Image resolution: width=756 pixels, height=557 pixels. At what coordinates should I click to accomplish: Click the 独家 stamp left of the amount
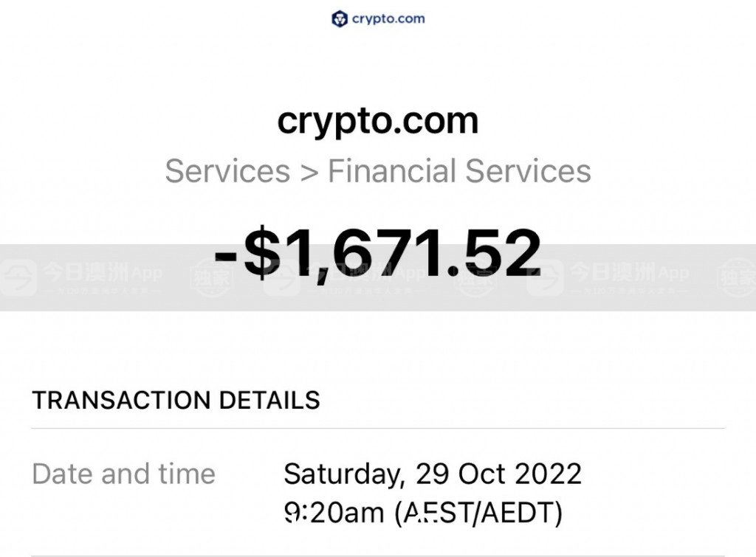coord(212,278)
